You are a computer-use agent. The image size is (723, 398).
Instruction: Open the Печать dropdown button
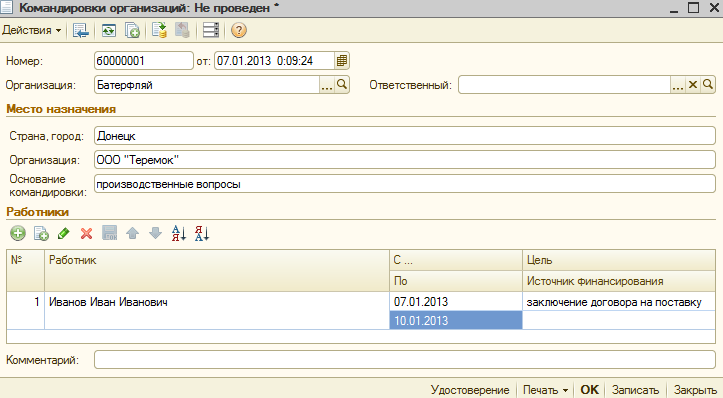point(545,390)
